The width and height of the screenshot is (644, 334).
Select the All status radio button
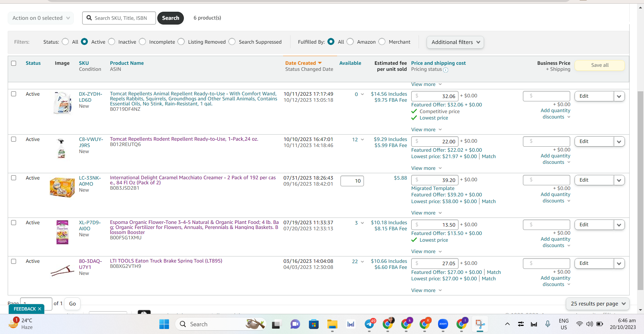coord(65,42)
